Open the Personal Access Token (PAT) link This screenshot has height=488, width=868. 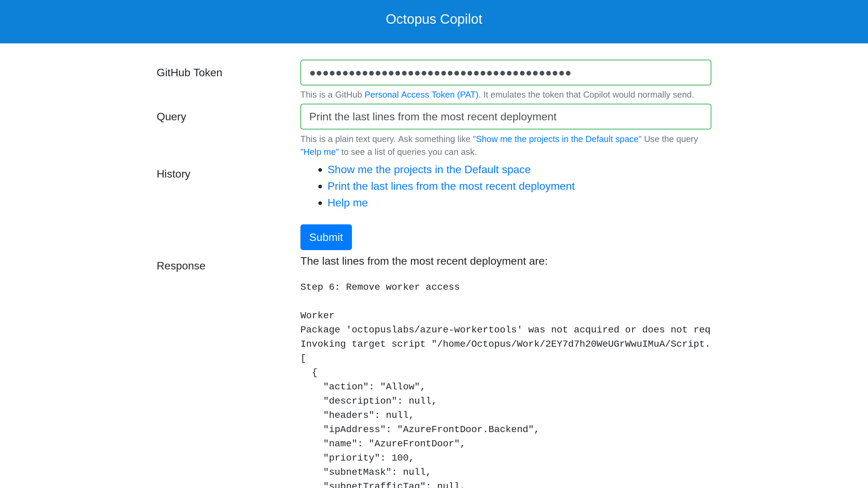pyautogui.click(x=421, y=95)
